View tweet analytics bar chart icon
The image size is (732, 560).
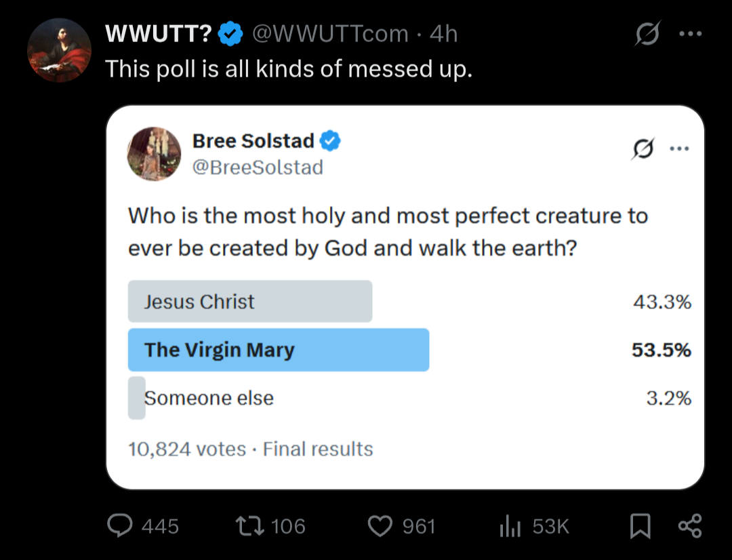tap(508, 526)
